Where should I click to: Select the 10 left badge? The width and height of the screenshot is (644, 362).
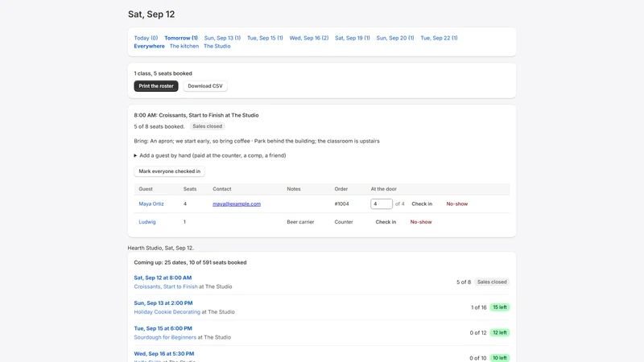[499, 358]
